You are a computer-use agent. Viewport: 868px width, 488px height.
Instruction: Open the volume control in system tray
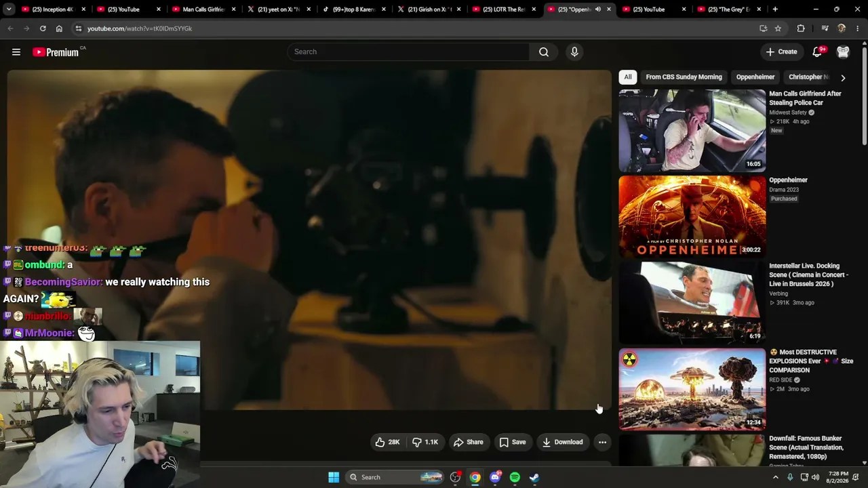click(816, 477)
